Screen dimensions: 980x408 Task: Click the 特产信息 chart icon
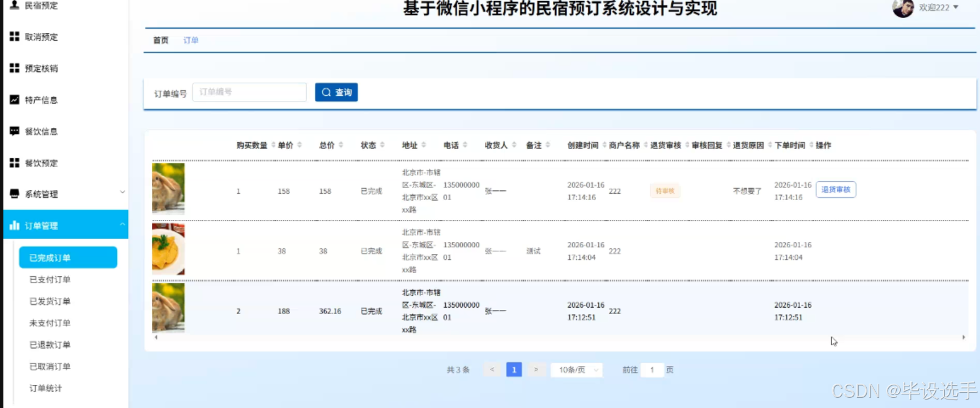point(15,100)
